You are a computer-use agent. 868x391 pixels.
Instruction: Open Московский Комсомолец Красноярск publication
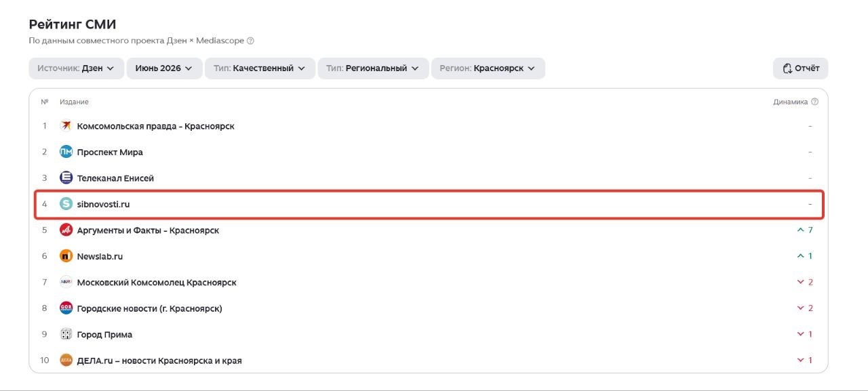[x=157, y=282]
